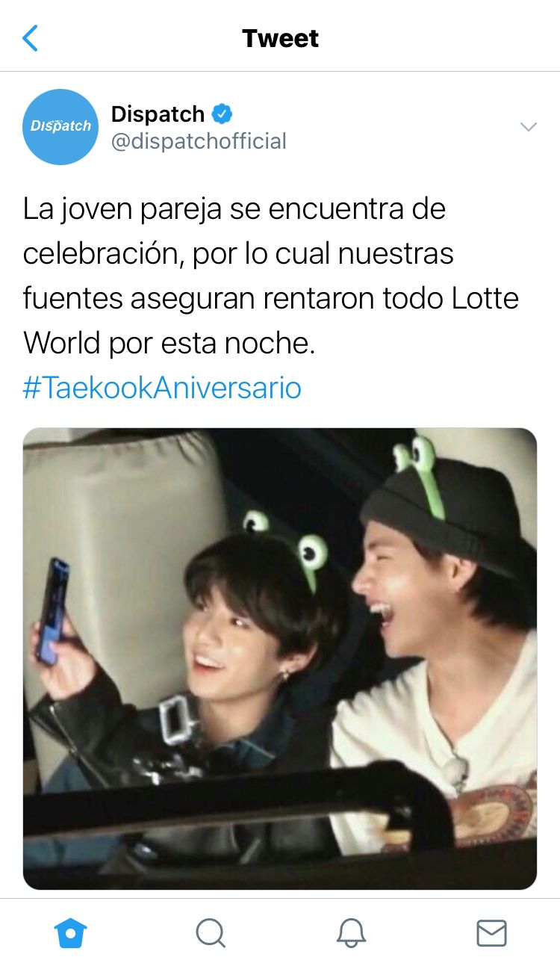Tap the @dispatchofficial handle
This screenshot has height=972, width=560.
(x=199, y=141)
